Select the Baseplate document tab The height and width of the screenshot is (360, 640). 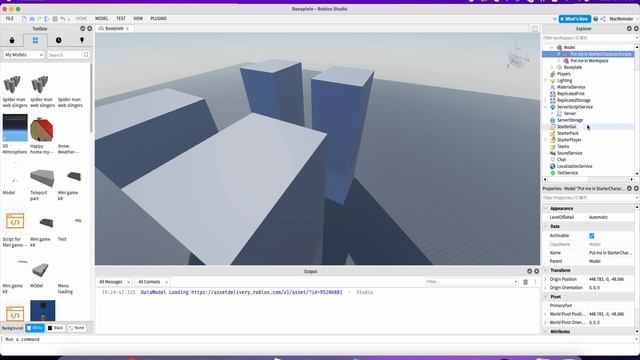click(x=114, y=29)
